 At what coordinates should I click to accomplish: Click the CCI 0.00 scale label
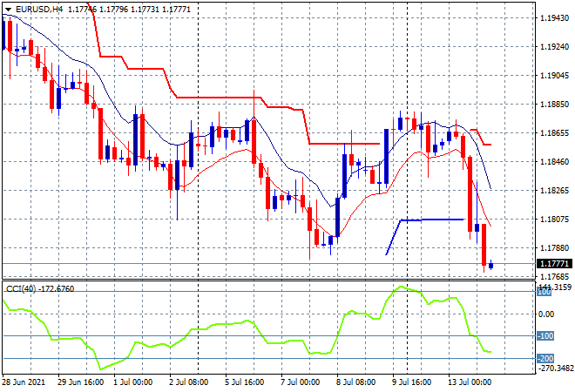(x=546, y=314)
